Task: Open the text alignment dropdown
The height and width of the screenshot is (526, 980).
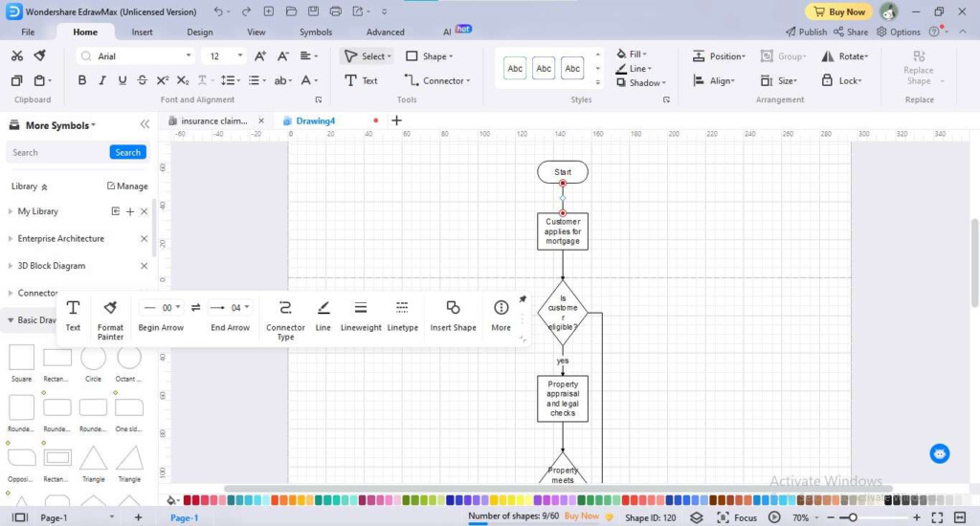Action: [x=309, y=56]
